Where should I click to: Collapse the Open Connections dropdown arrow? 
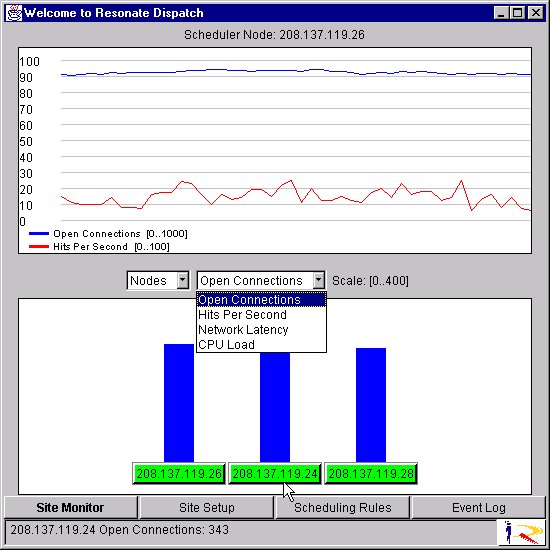point(318,280)
